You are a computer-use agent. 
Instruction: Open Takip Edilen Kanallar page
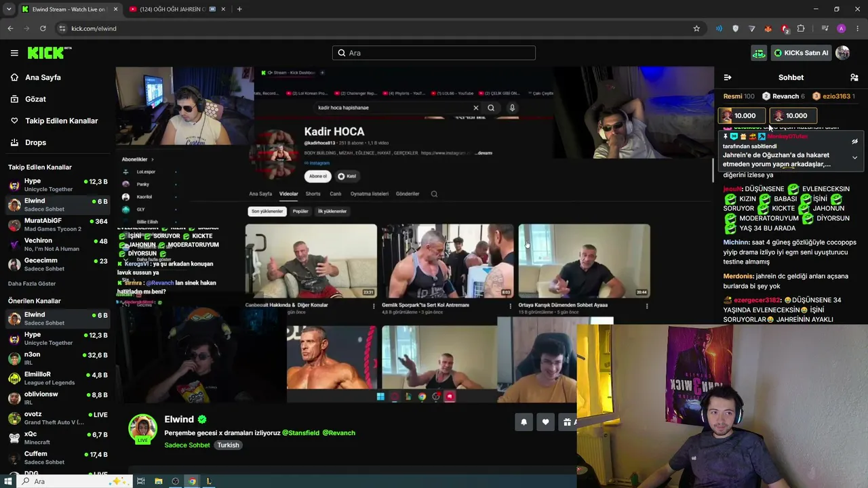click(x=61, y=121)
